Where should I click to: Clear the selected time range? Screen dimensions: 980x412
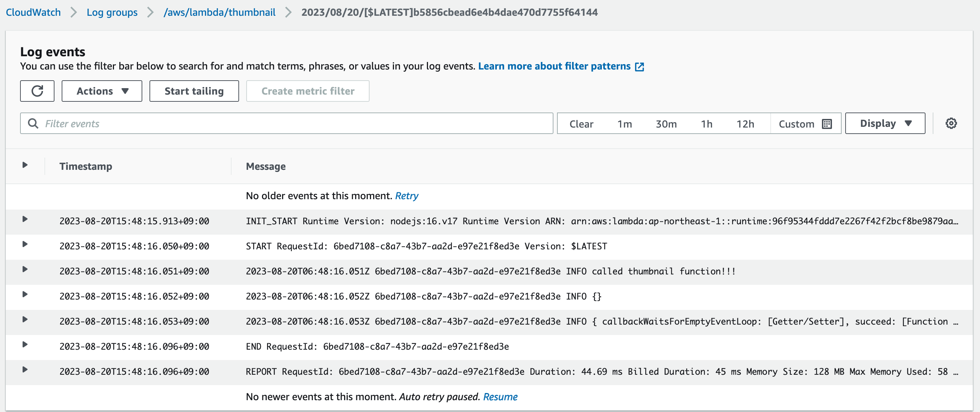tap(581, 124)
